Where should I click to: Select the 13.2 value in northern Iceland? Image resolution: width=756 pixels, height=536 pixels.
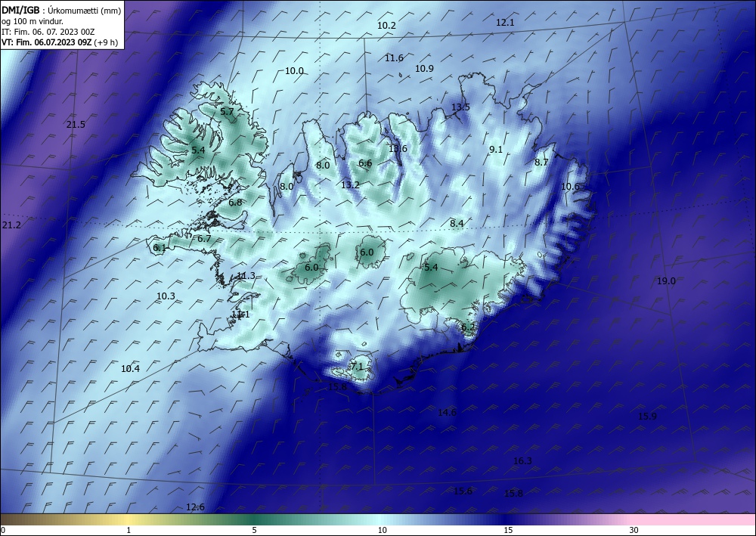[351, 184]
